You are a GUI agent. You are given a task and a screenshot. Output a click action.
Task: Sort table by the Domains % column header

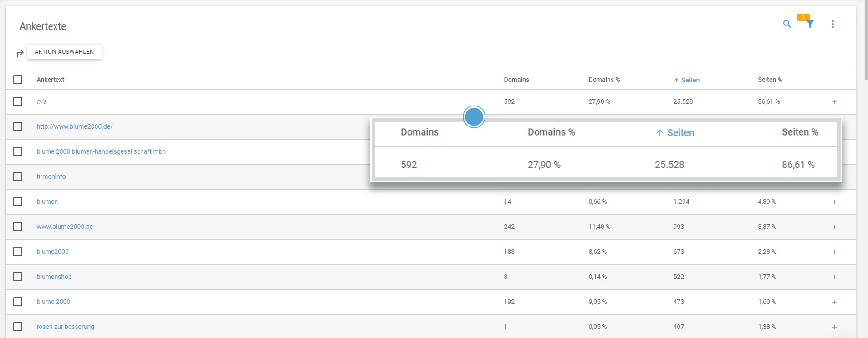pyautogui.click(x=604, y=80)
